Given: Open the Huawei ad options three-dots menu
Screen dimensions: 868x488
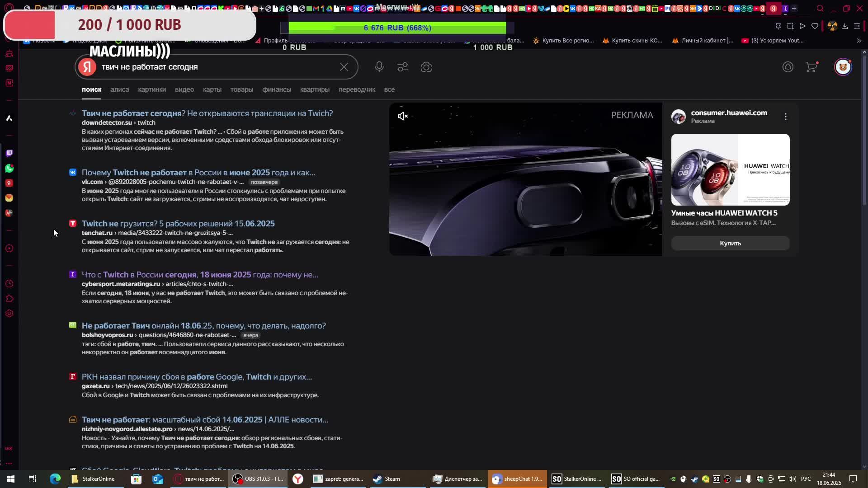Looking at the screenshot, I should pos(786,117).
